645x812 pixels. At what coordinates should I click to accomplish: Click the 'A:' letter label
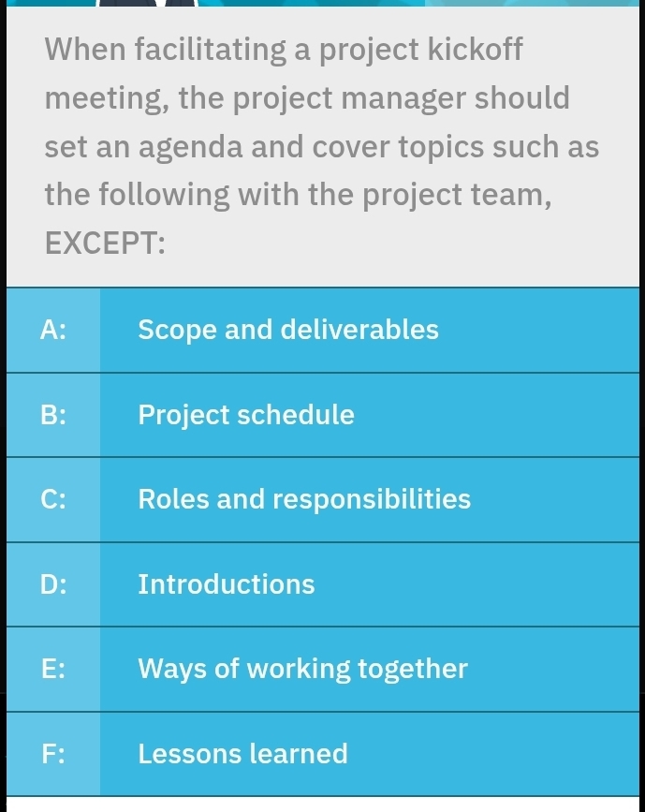(53, 330)
